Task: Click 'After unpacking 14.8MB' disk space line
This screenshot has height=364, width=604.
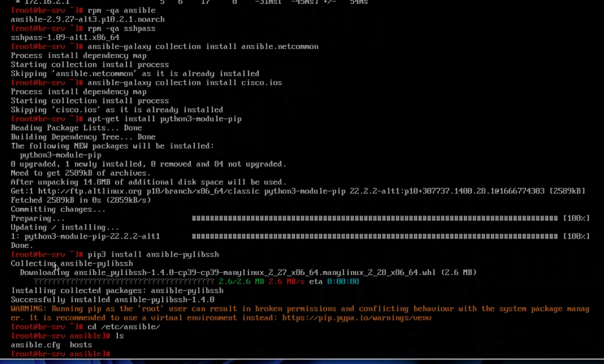Action: click(149, 182)
